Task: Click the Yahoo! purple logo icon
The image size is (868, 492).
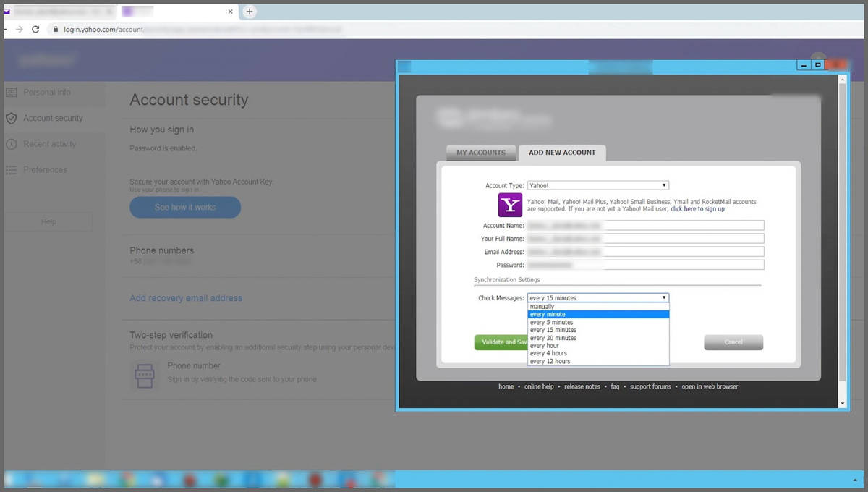Action: [510, 205]
